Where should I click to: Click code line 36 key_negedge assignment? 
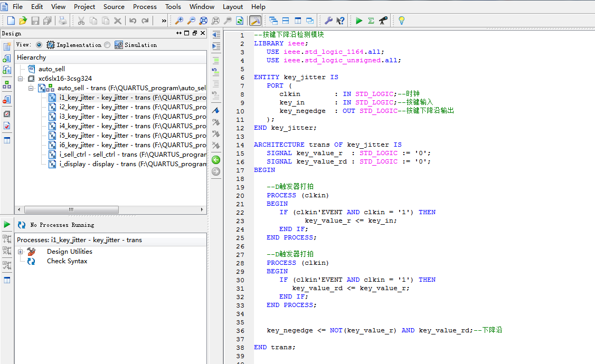pyautogui.click(x=384, y=330)
